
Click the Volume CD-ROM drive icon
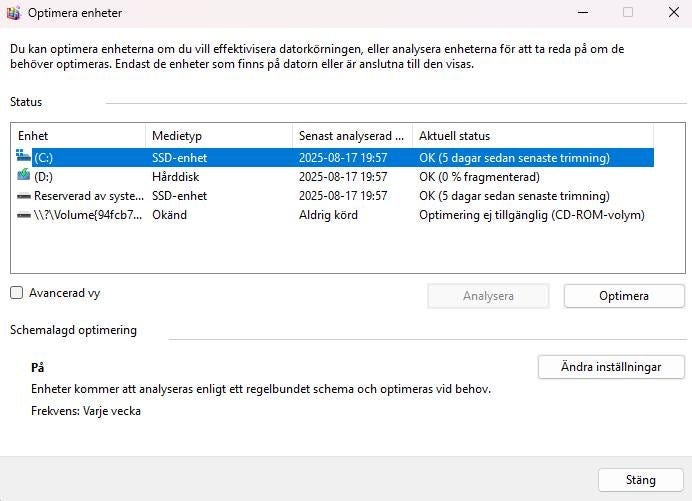pos(24,215)
